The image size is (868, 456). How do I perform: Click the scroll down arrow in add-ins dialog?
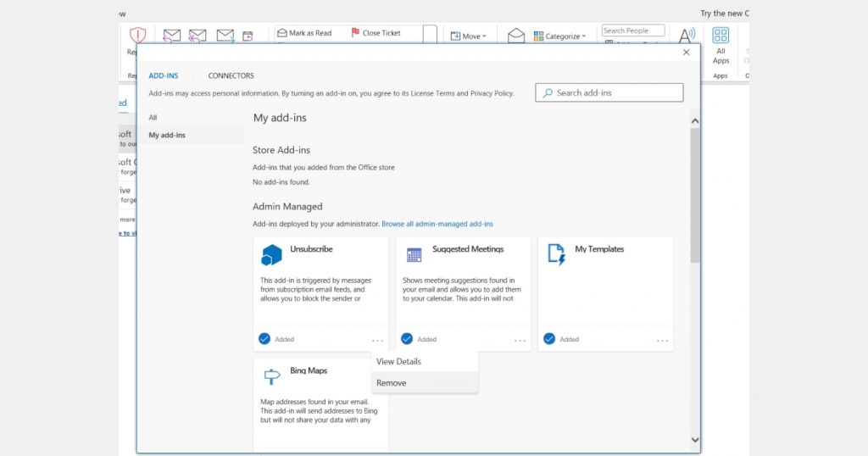pyautogui.click(x=695, y=440)
